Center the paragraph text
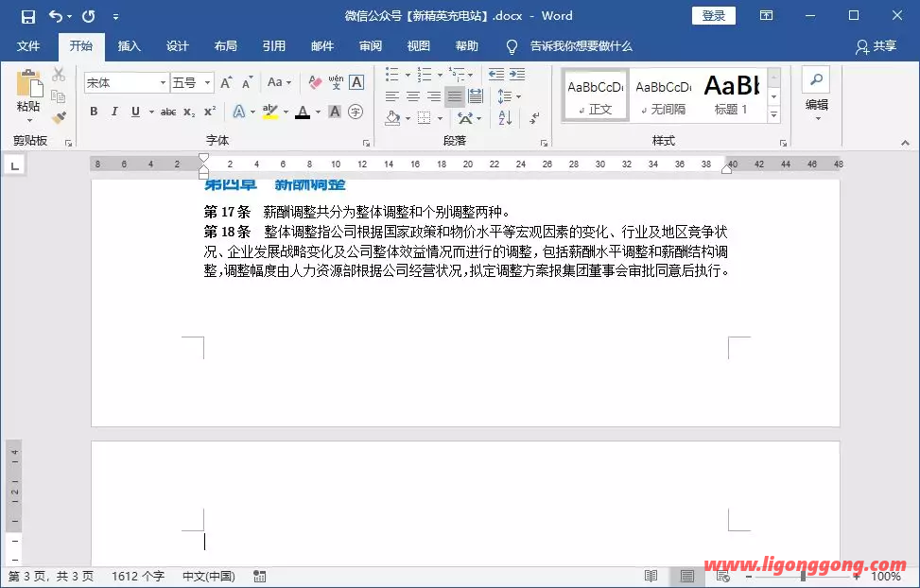This screenshot has height=588, width=920. (413, 96)
